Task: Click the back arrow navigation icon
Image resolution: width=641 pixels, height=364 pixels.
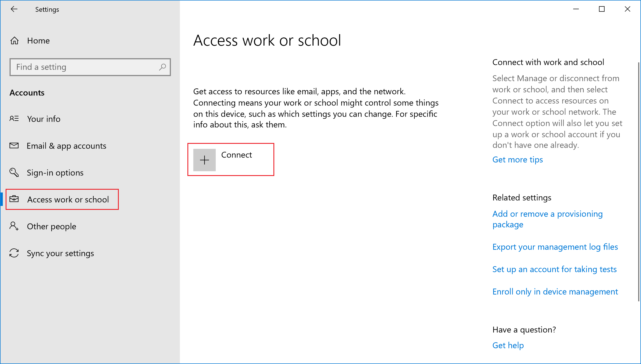Action: 13,9
